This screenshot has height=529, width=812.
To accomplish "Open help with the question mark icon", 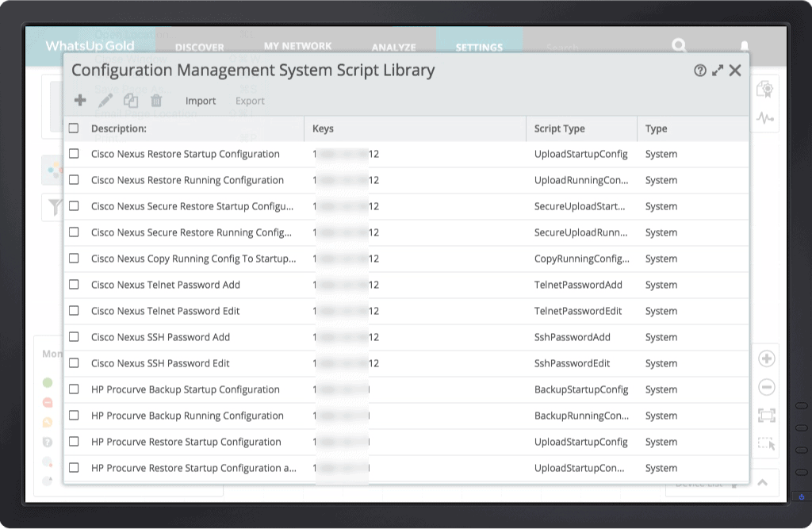I will pos(699,71).
